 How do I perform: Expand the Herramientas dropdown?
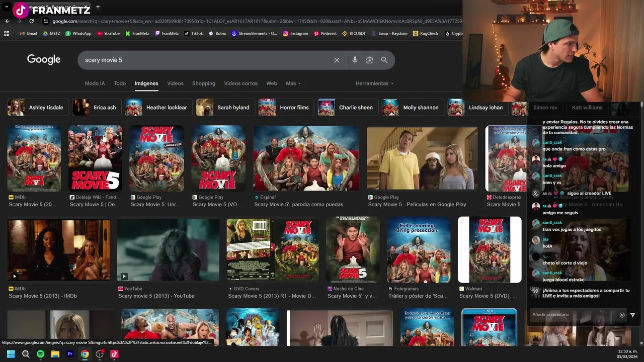point(375,83)
